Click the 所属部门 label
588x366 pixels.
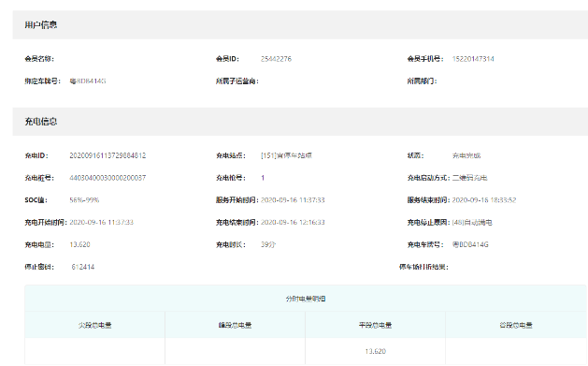tap(423, 81)
